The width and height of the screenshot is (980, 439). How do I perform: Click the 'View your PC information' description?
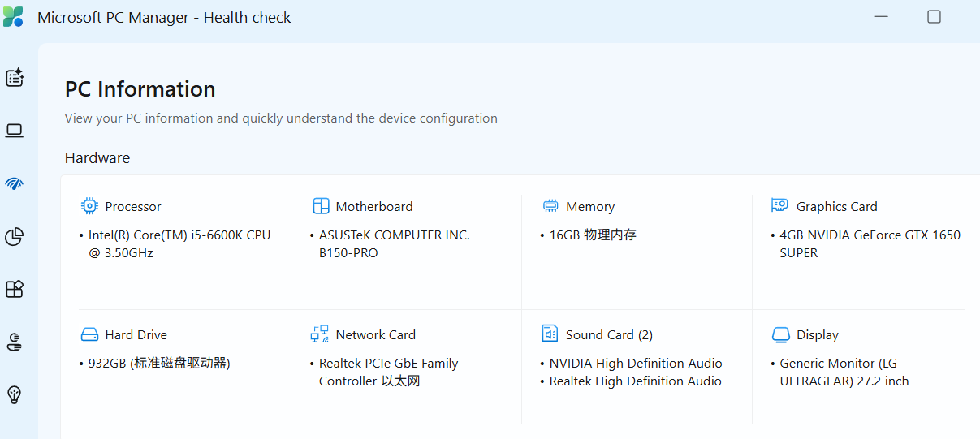[x=281, y=118]
